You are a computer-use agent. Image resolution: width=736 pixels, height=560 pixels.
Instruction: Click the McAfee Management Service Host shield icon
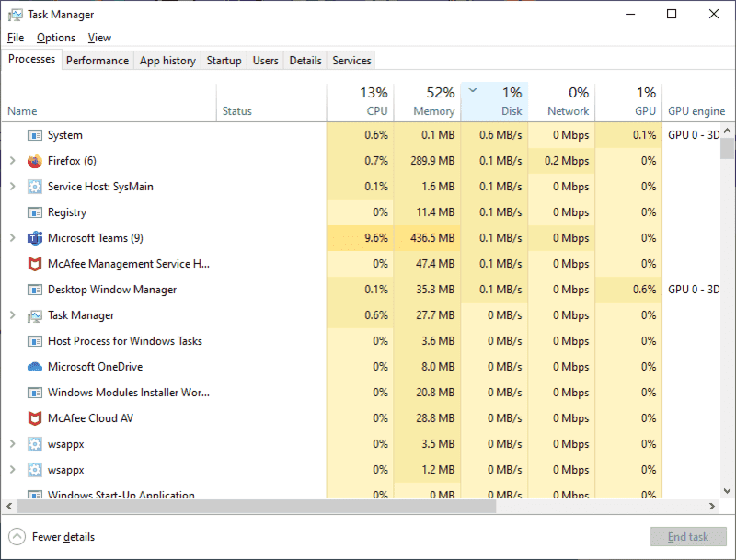point(35,264)
